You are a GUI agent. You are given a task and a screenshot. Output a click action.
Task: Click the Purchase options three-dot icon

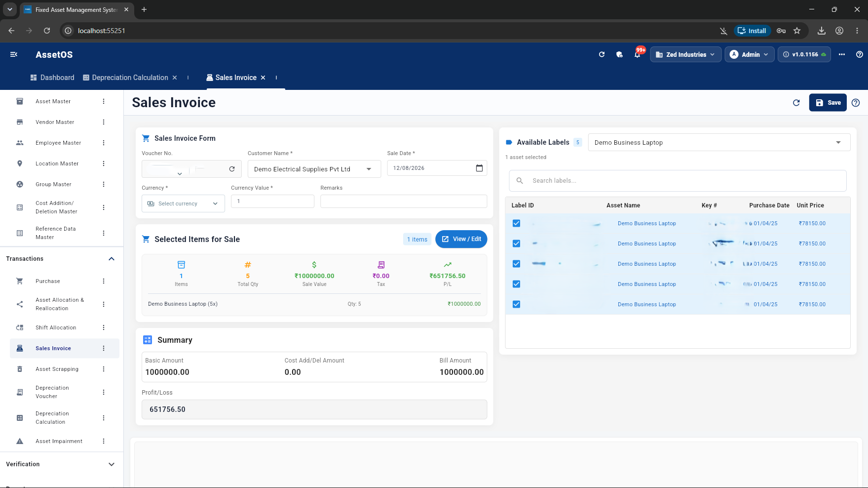104,281
